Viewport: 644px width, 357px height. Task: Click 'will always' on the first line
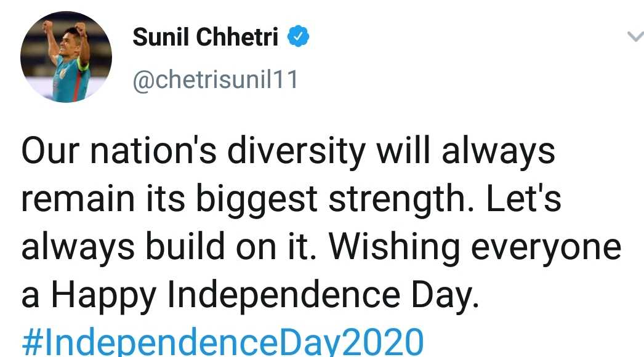pyautogui.click(x=465, y=151)
